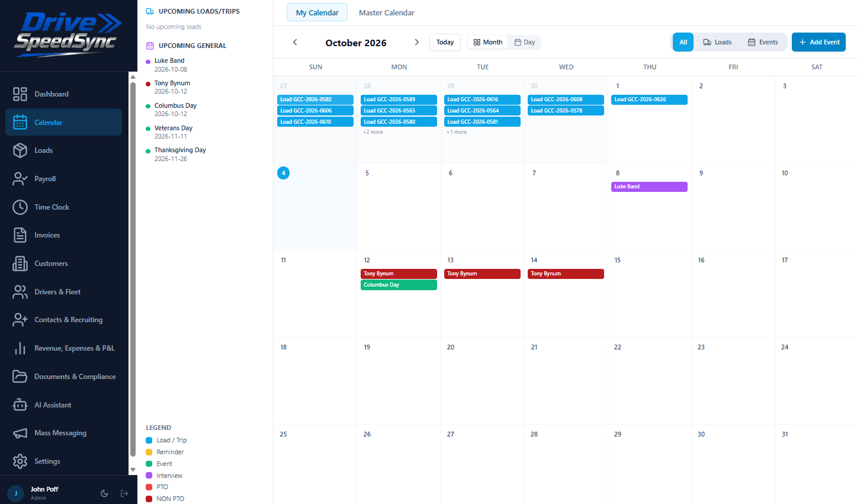This screenshot has width=857, height=504.
Task: Open Tony Bynum event on October 13
Action: 482,274
